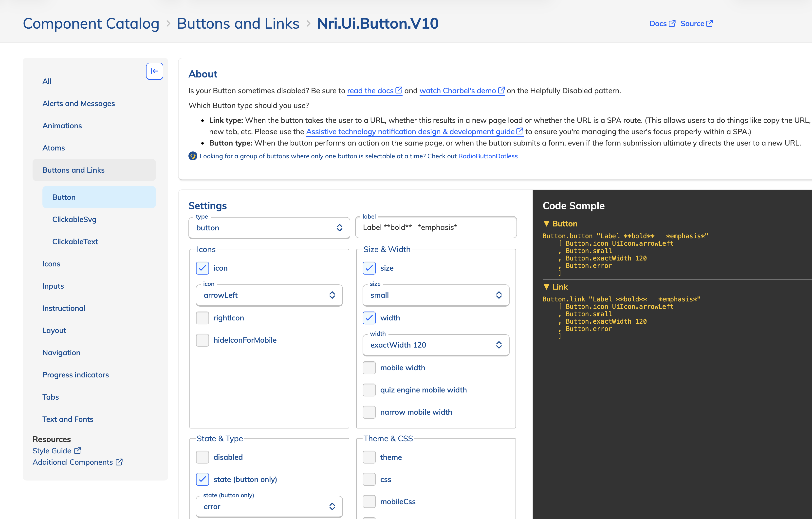Click the Additional Components external link icon
The image size is (812, 519).
click(119, 462)
